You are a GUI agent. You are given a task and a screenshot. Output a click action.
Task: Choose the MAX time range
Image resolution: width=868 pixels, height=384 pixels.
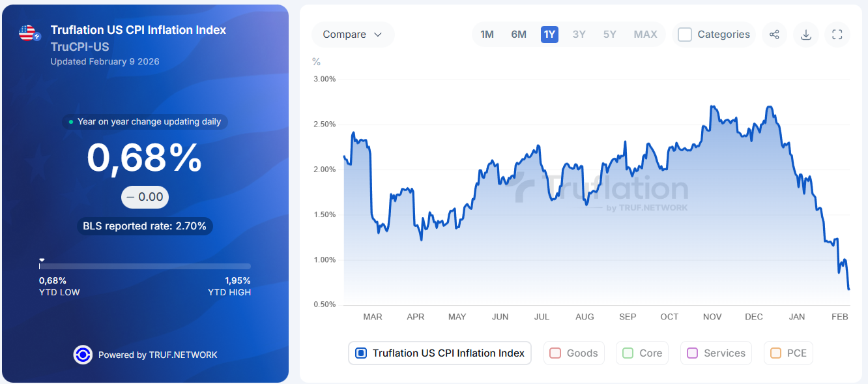click(x=645, y=35)
